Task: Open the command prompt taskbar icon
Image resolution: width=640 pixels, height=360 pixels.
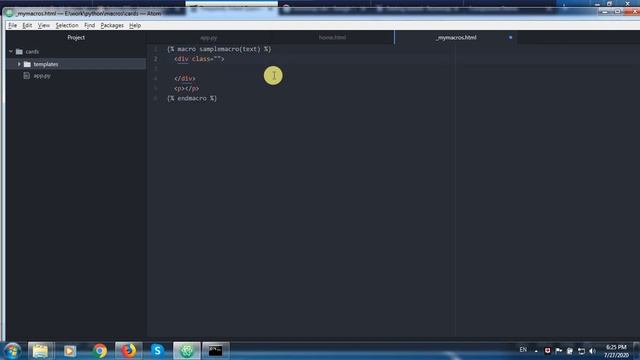Action: pyautogui.click(x=216, y=351)
